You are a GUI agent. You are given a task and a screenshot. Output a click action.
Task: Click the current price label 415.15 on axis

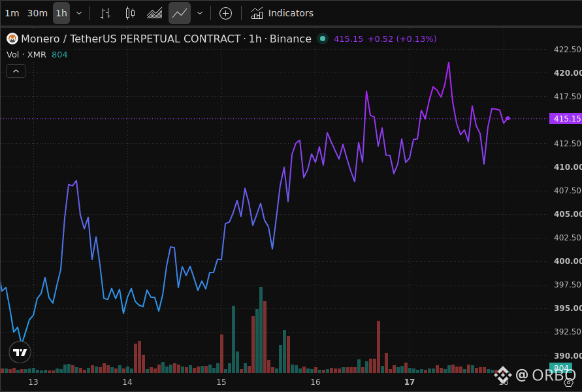[566, 119]
